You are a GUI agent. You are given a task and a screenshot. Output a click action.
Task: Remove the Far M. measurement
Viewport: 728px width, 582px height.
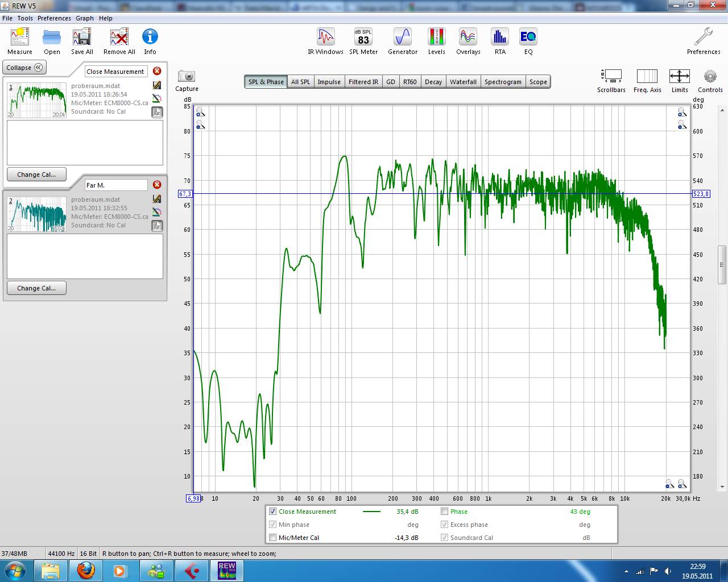pos(157,185)
